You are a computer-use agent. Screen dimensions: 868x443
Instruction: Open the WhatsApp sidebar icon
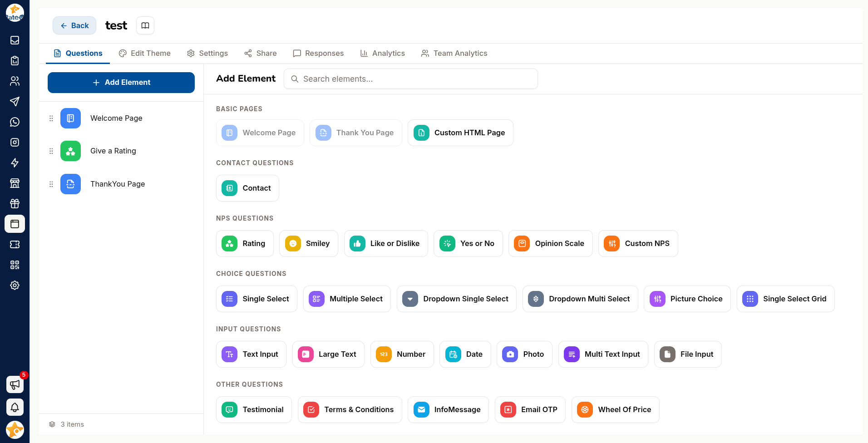(x=15, y=122)
